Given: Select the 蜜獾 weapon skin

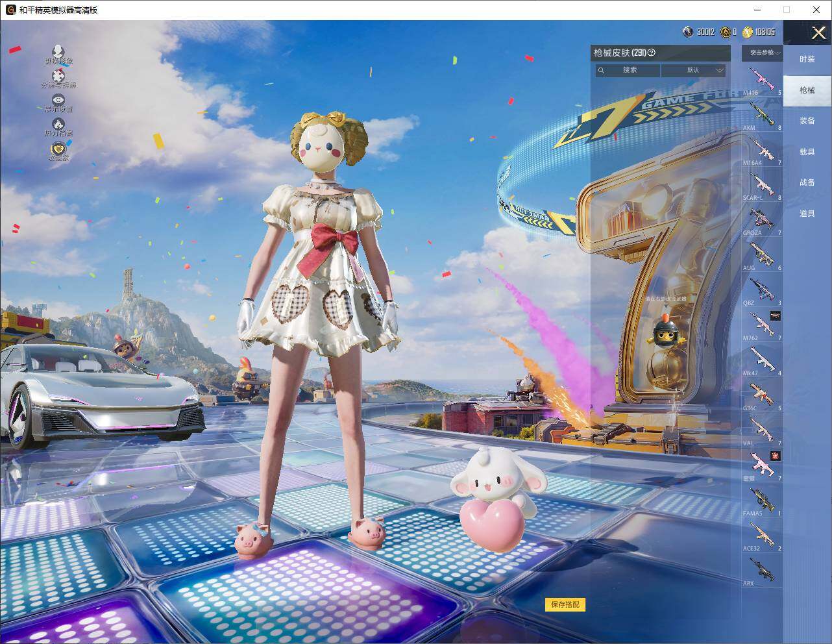Looking at the screenshot, I should (x=762, y=466).
